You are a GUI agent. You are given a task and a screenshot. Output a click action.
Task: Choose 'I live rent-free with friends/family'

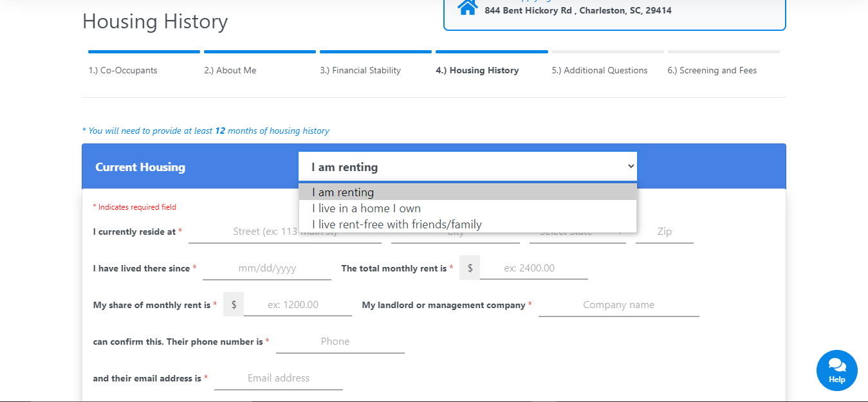pos(468,224)
